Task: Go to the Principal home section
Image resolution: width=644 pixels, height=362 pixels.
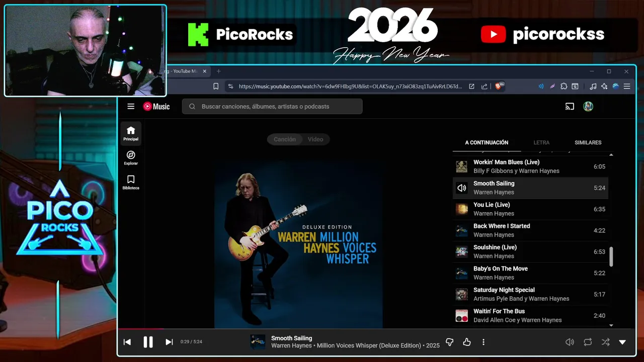Action: pyautogui.click(x=131, y=133)
